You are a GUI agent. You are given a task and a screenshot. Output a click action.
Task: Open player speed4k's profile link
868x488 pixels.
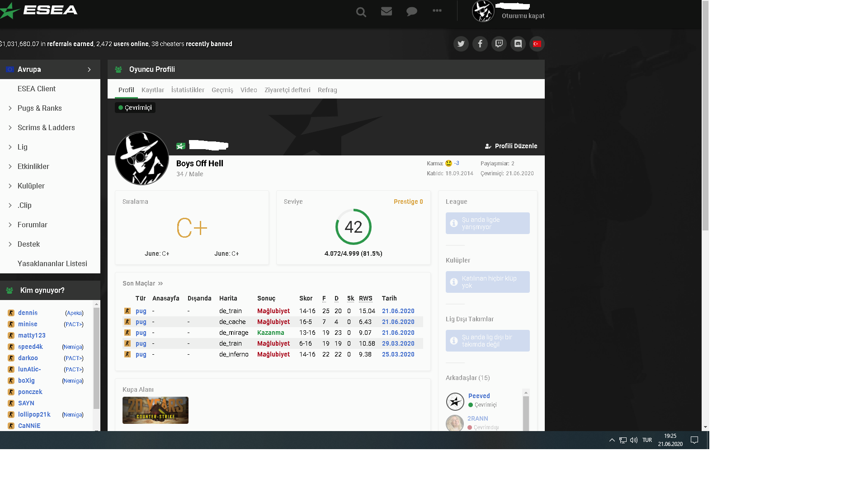[30, 347]
